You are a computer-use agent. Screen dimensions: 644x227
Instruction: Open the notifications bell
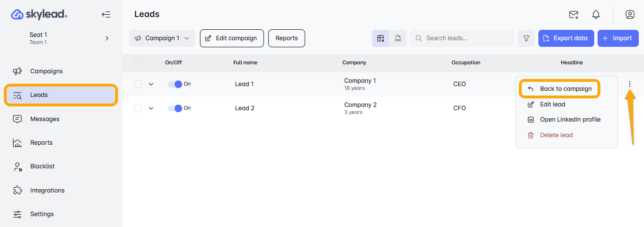(596, 15)
